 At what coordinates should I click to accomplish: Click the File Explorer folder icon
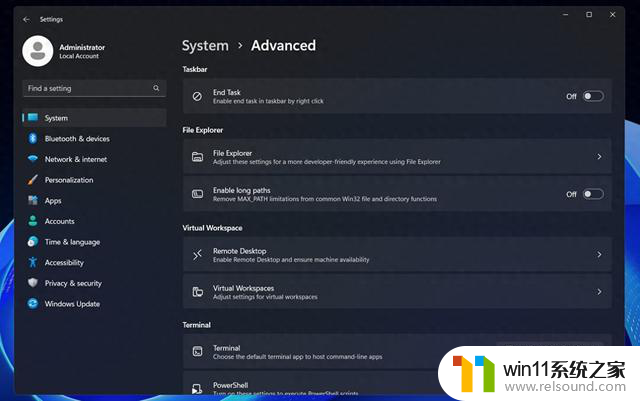tap(198, 157)
